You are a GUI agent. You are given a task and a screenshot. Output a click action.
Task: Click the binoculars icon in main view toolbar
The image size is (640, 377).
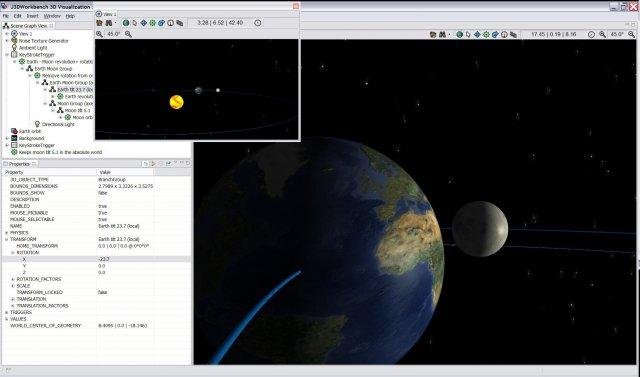442,35
